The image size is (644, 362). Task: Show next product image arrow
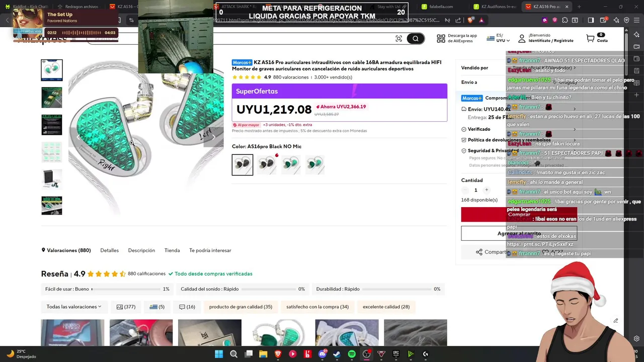click(213, 137)
